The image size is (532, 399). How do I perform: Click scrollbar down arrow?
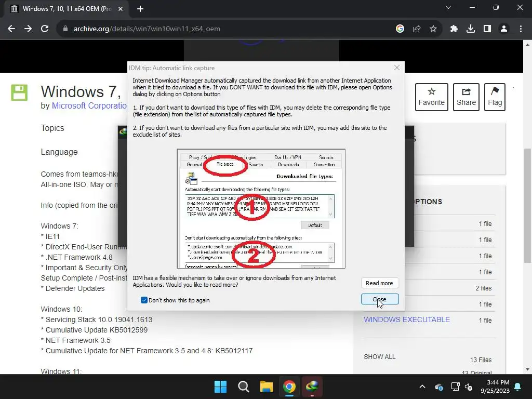tap(527, 369)
